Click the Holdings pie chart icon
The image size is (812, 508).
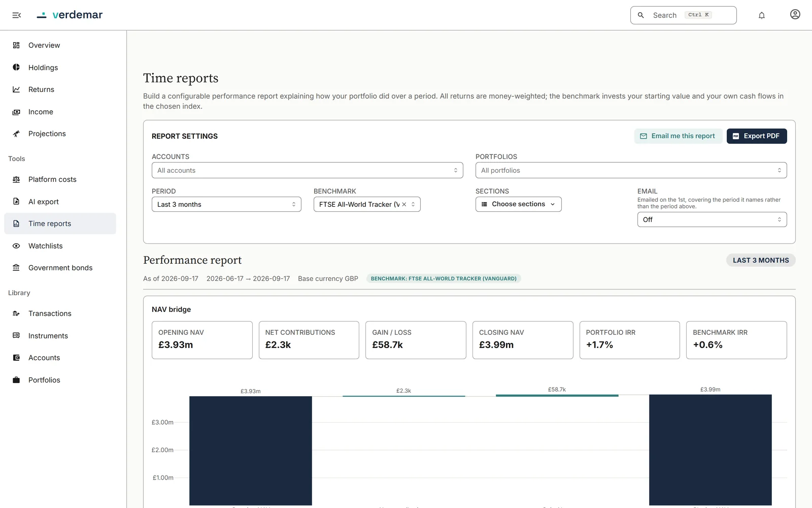16,67
